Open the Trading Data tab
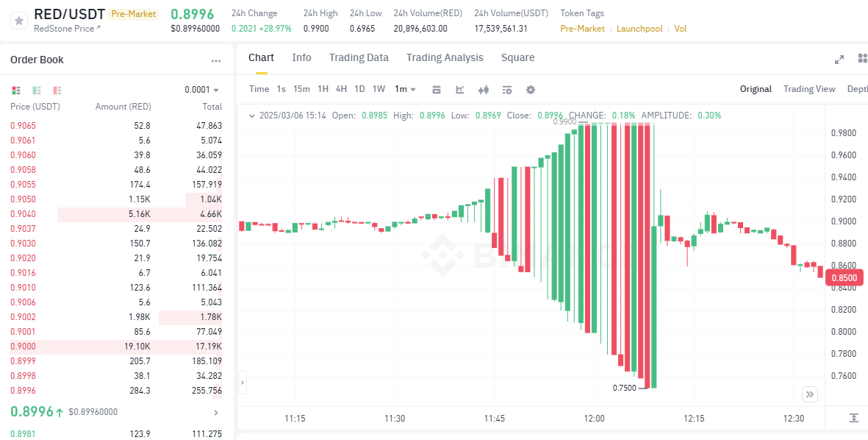The width and height of the screenshot is (868, 440). coord(359,57)
